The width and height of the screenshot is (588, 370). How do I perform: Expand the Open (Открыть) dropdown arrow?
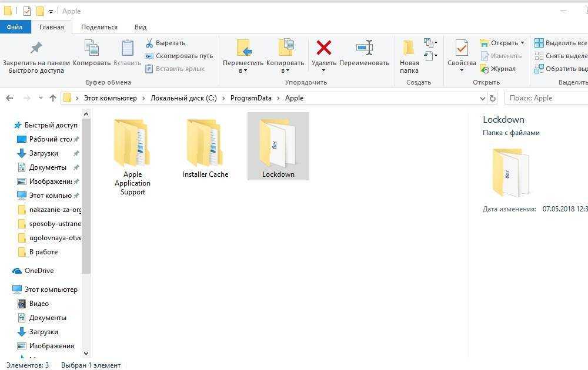[522, 43]
